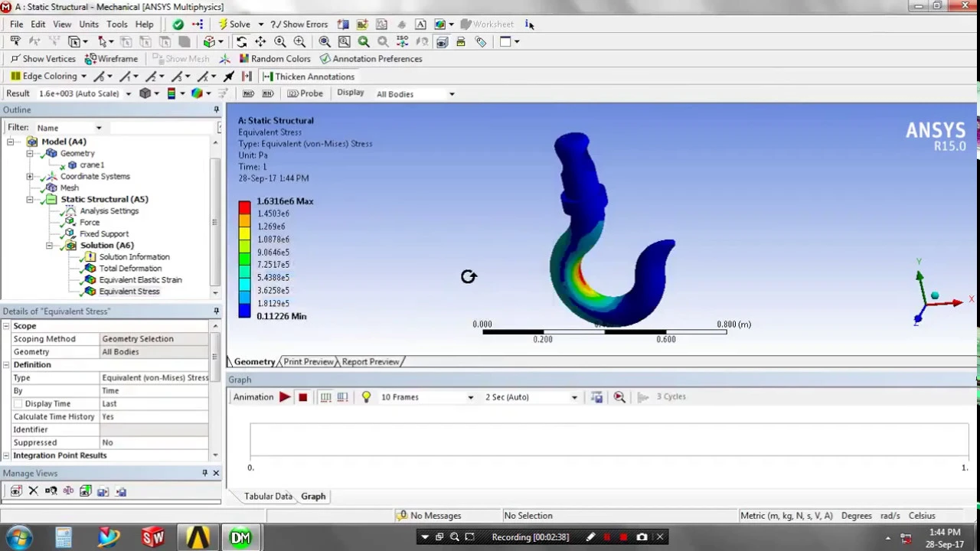Open the Edit menu
The height and width of the screenshot is (551, 980).
(x=38, y=24)
